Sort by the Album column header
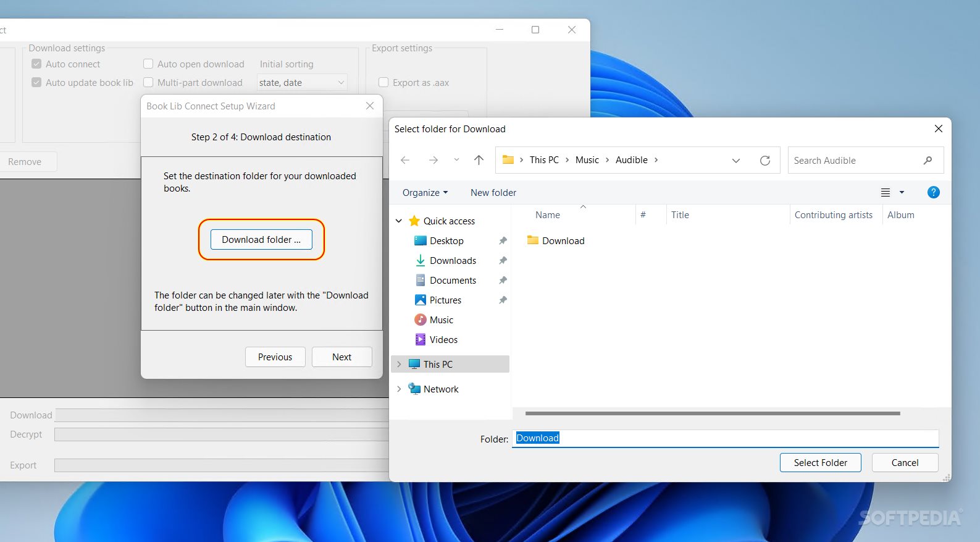Image resolution: width=980 pixels, height=542 pixels. click(900, 214)
